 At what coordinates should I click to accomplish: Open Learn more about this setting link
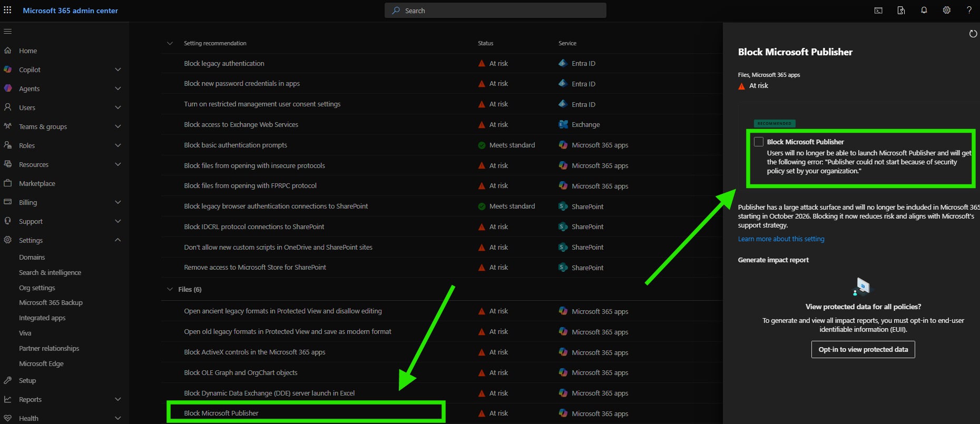click(781, 239)
